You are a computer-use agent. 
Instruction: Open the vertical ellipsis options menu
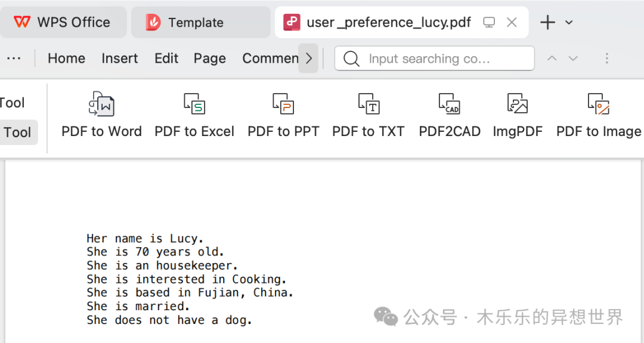pos(606,58)
